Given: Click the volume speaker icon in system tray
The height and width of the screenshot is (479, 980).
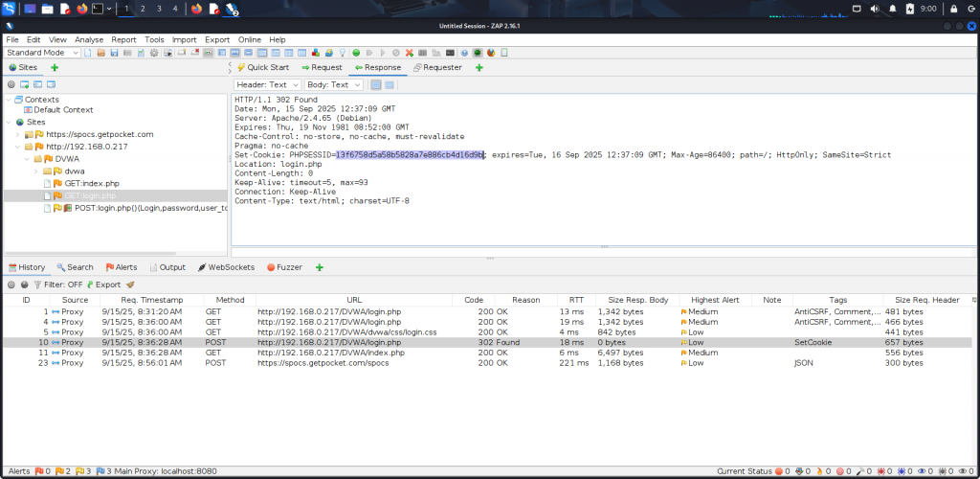Looking at the screenshot, I should tap(874, 9).
